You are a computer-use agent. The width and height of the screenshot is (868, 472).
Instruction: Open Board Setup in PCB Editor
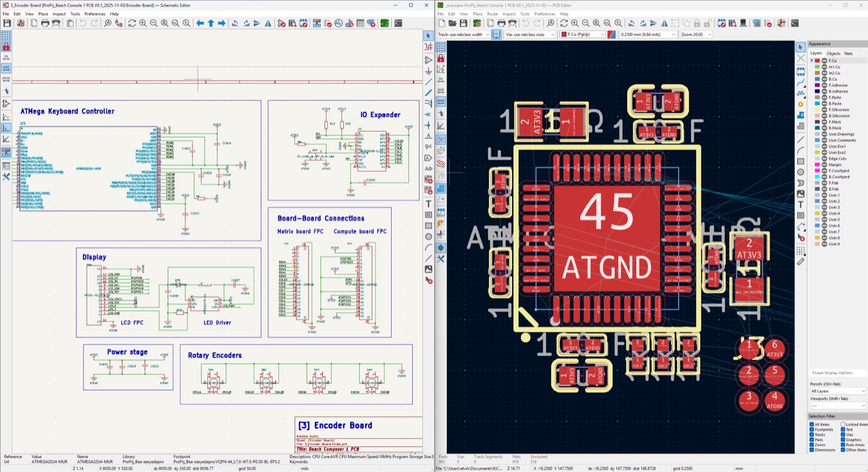coord(477,23)
